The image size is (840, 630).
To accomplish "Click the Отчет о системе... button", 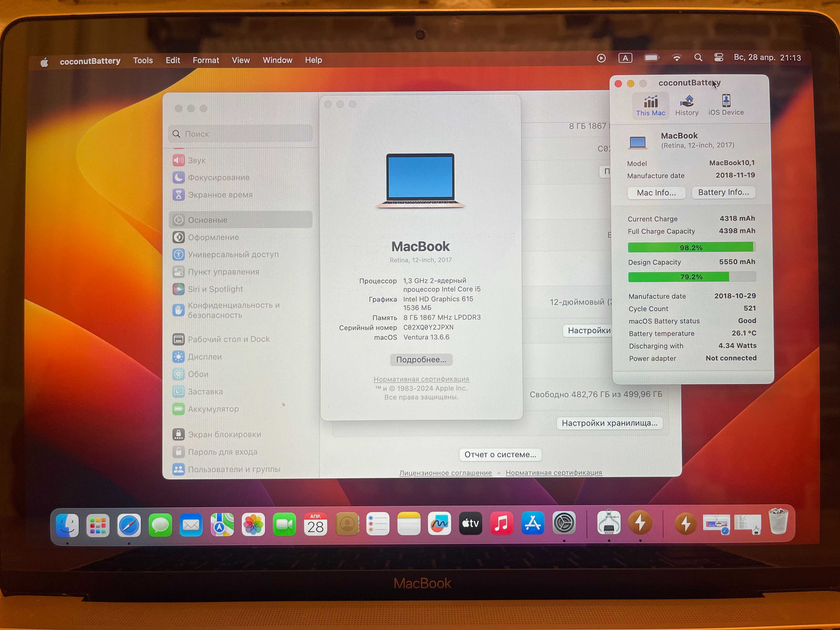I will [x=500, y=455].
